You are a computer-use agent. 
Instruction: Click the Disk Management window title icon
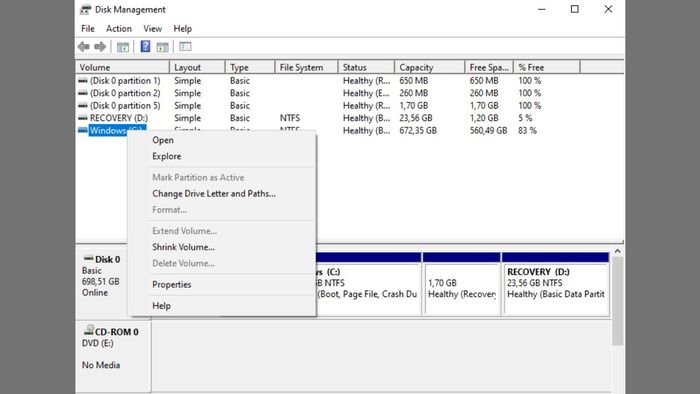tap(85, 9)
